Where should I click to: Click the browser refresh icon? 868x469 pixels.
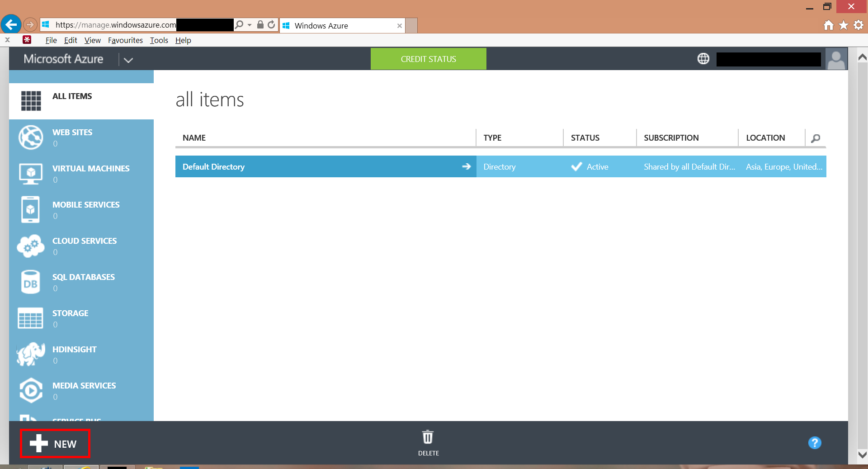[x=271, y=25]
